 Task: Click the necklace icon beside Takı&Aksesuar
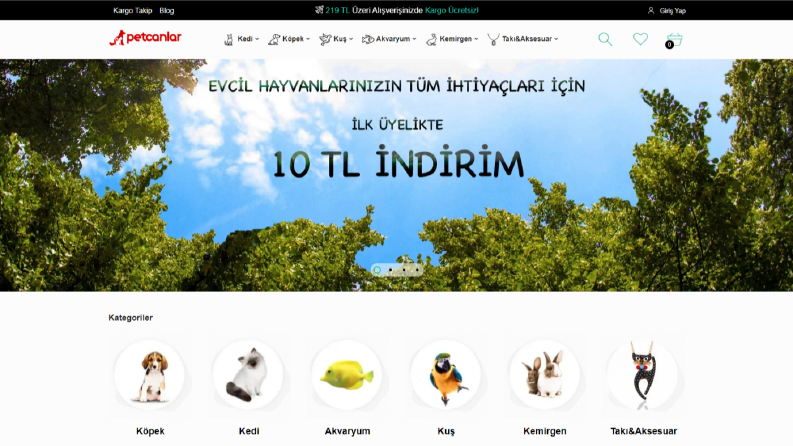(493, 39)
